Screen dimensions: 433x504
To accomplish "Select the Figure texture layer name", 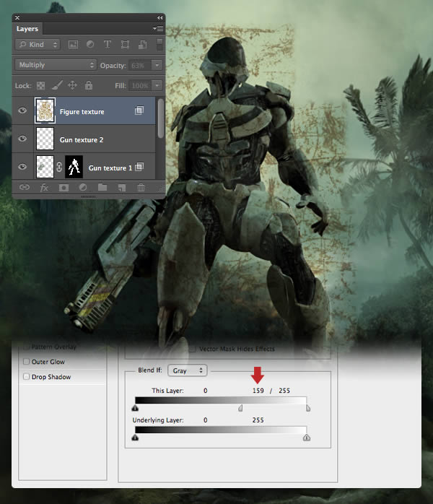I will click(x=82, y=112).
